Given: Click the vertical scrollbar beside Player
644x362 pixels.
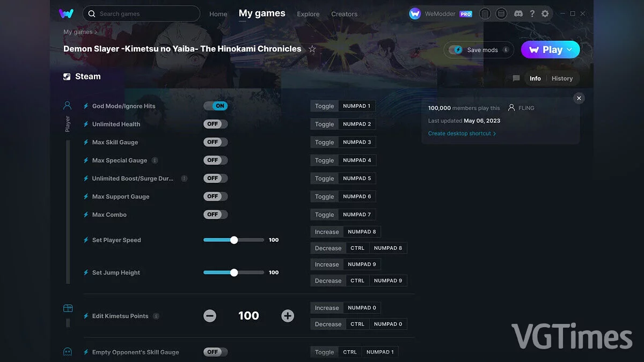Looking at the screenshot, I should pyautogui.click(x=68, y=212).
